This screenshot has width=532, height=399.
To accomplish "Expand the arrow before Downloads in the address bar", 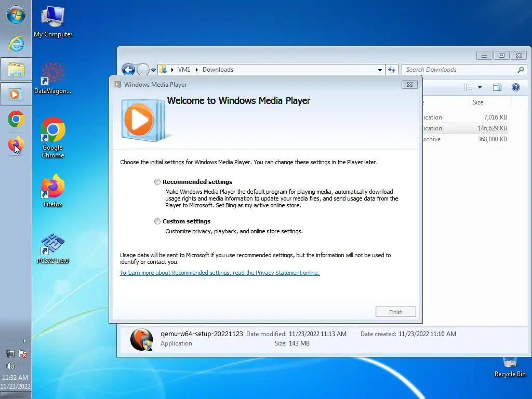I will click(x=196, y=70).
